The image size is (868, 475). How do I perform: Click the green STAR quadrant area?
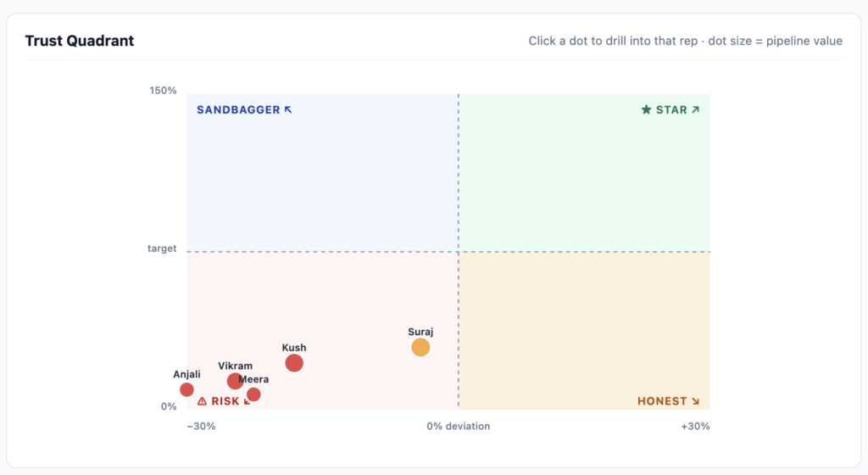coord(585,173)
